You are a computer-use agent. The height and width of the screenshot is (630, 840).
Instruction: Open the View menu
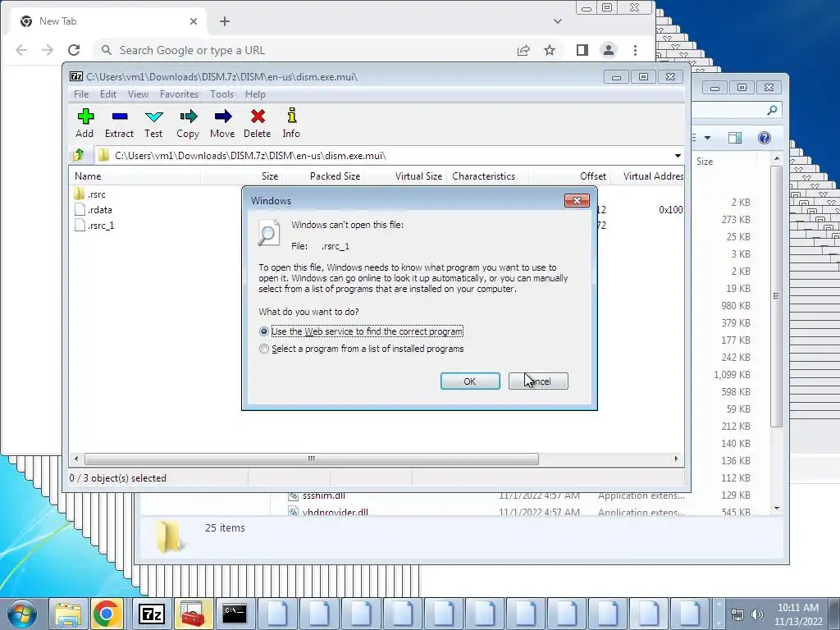(138, 94)
